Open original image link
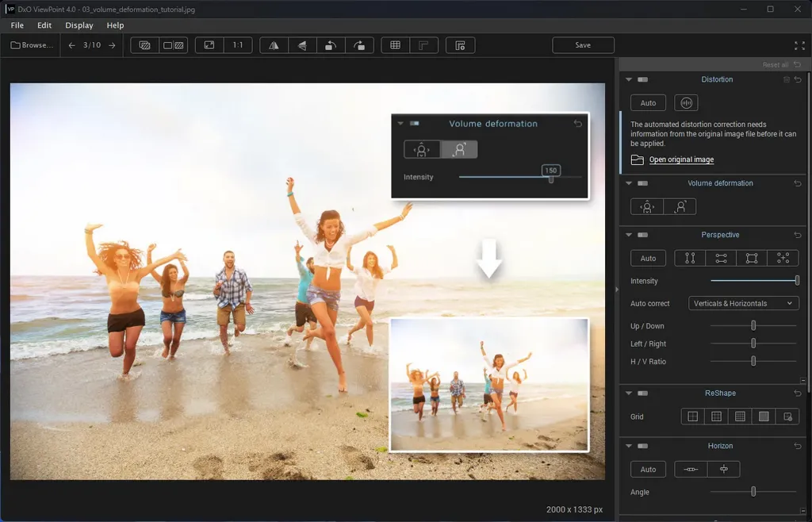Image resolution: width=812 pixels, height=522 pixels. pos(681,159)
